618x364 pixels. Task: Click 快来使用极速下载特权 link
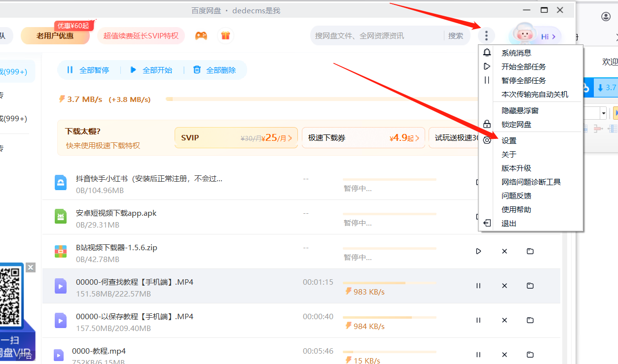(x=103, y=145)
